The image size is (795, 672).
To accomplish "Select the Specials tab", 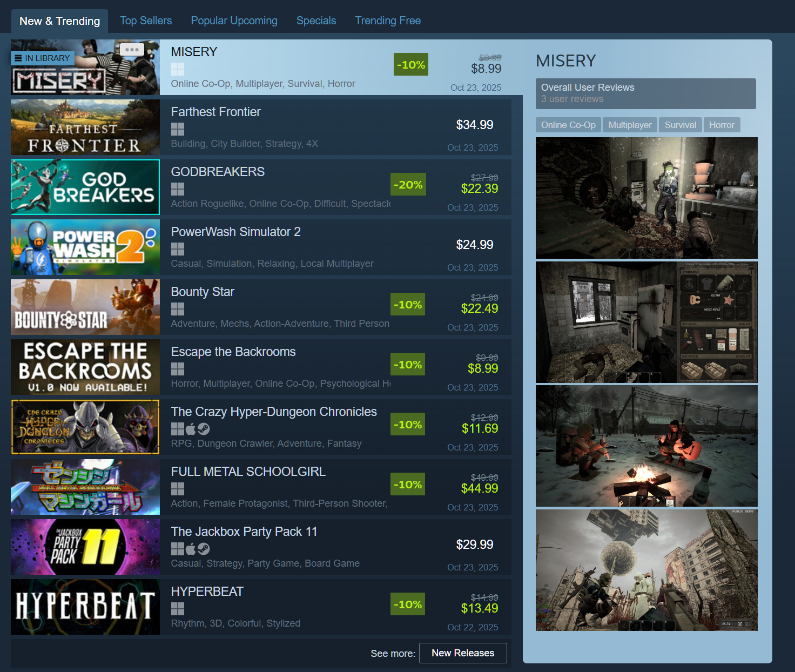I will (316, 21).
